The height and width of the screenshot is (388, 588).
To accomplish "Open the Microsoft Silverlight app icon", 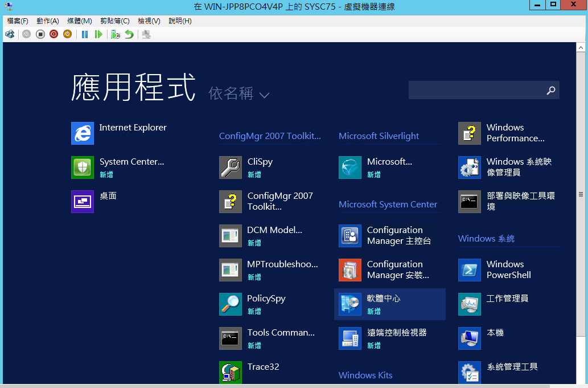I will [x=350, y=168].
